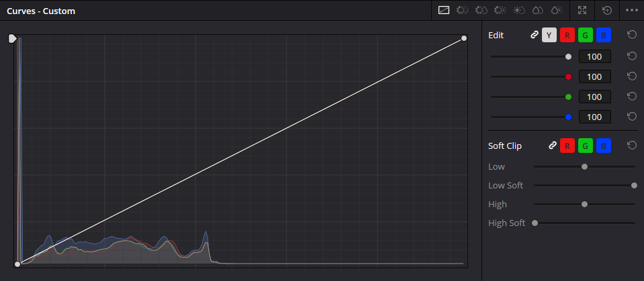Image resolution: width=644 pixels, height=281 pixels.
Task: Switch to Sat vs Sat curve icon
Action: [x=538, y=10]
